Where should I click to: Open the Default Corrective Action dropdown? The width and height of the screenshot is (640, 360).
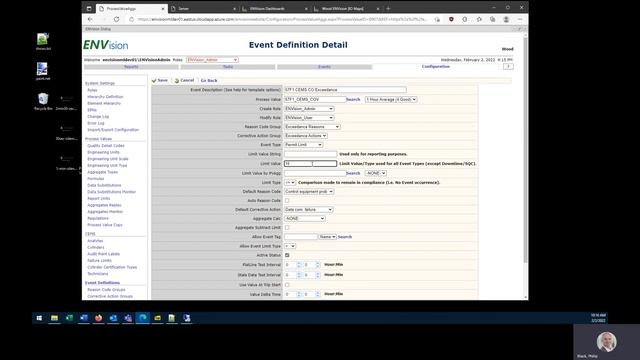pos(309,209)
